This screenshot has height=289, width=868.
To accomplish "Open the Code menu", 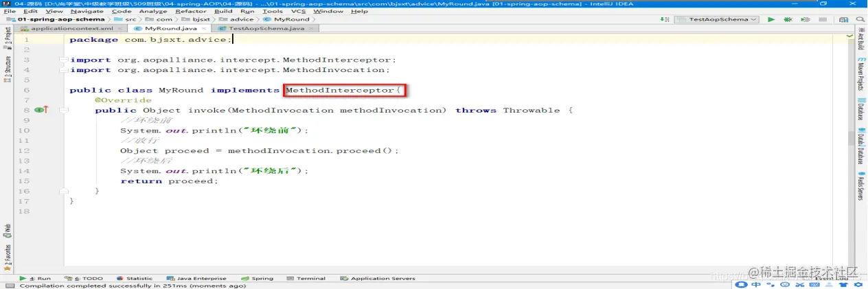I will (122, 11).
